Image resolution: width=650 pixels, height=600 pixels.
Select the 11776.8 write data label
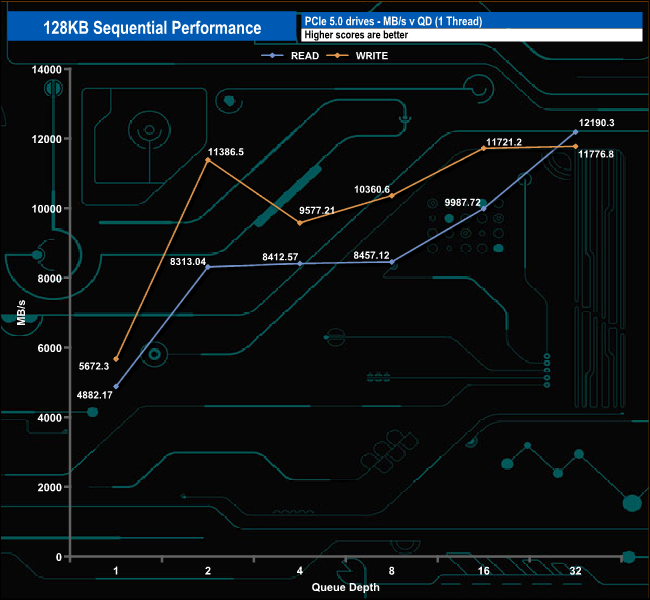tap(596, 154)
